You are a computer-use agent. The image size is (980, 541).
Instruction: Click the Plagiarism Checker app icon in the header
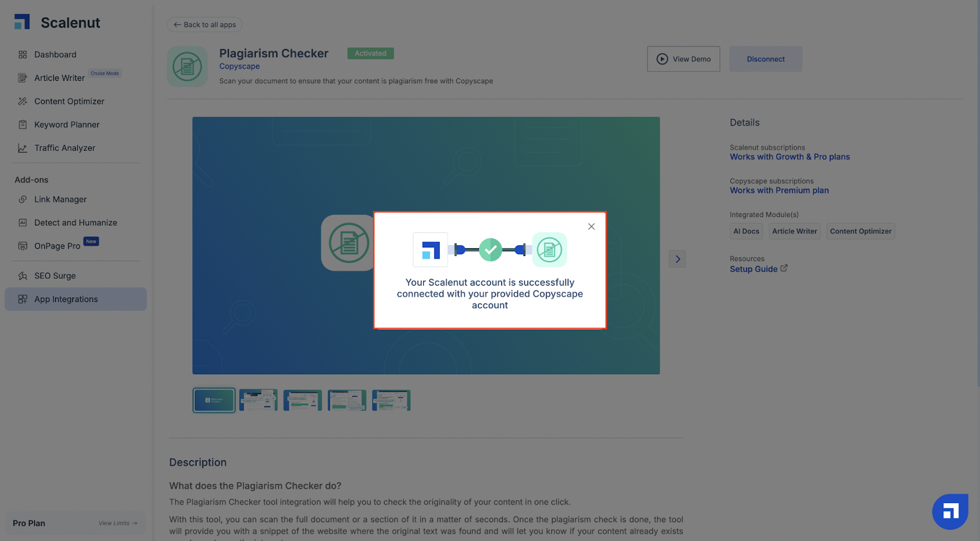pos(187,66)
